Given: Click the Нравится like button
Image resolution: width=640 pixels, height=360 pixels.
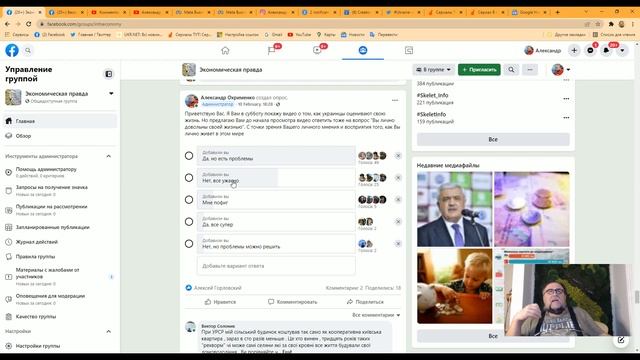Looking at the screenshot, I should click(220, 302).
